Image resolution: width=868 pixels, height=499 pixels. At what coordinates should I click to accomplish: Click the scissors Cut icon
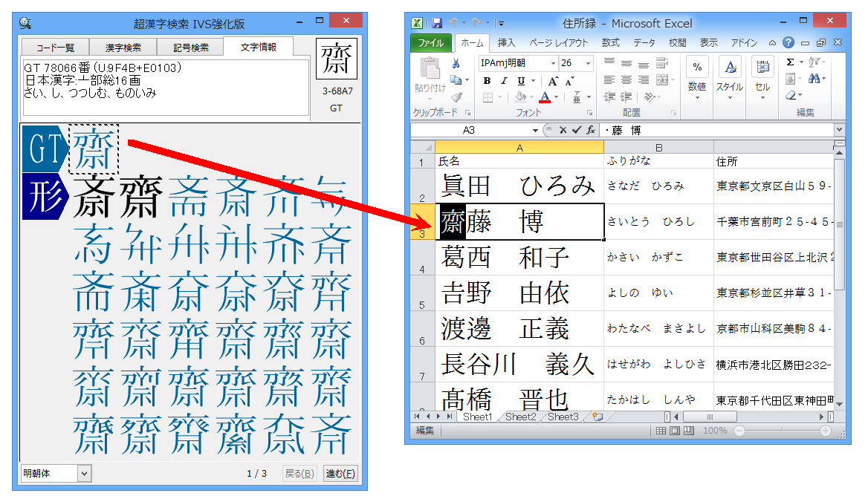(456, 64)
